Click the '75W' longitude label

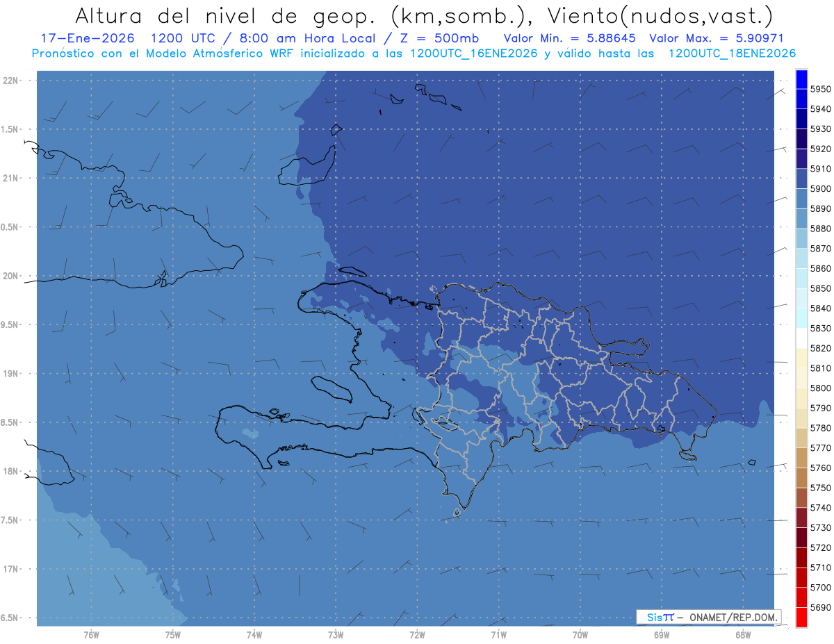tap(172, 634)
